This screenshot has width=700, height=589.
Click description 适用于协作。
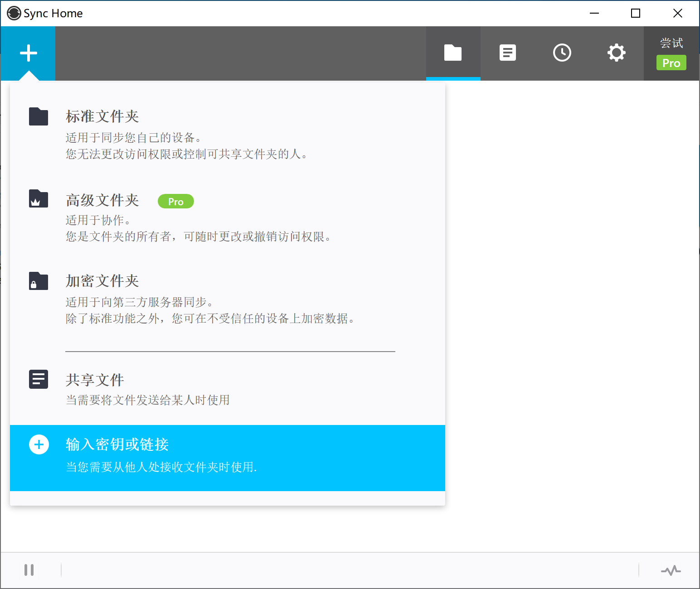98,220
